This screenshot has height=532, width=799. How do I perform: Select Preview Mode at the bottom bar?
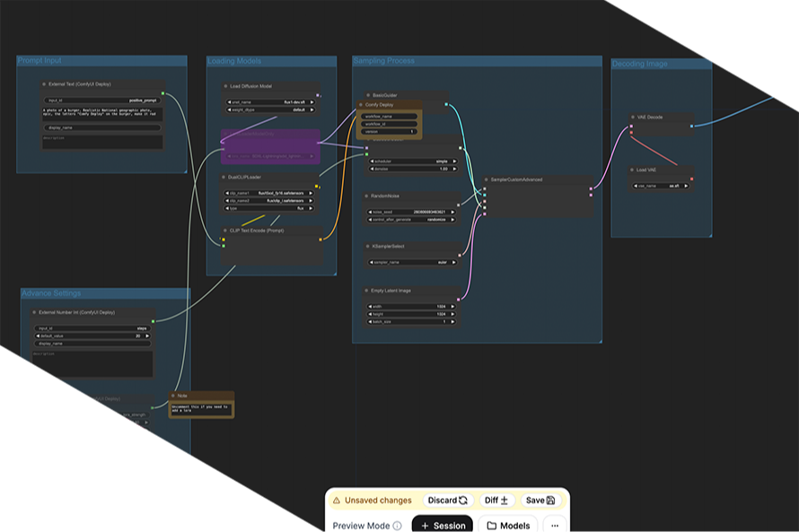click(x=363, y=525)
